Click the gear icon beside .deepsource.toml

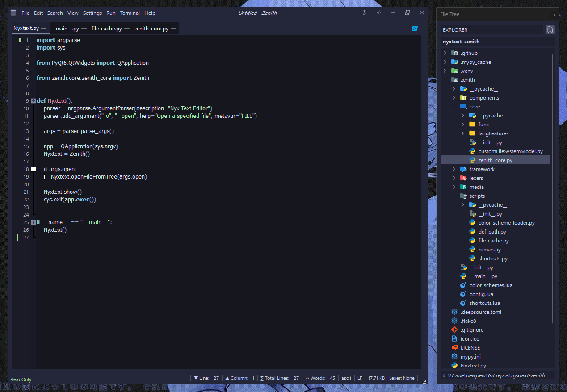[x=454, y=312]
